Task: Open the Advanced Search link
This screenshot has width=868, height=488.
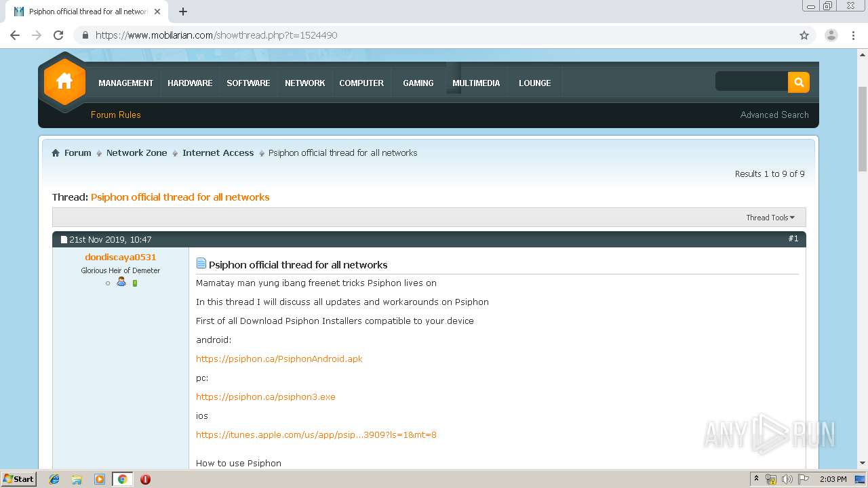Action: coord(774,115)
